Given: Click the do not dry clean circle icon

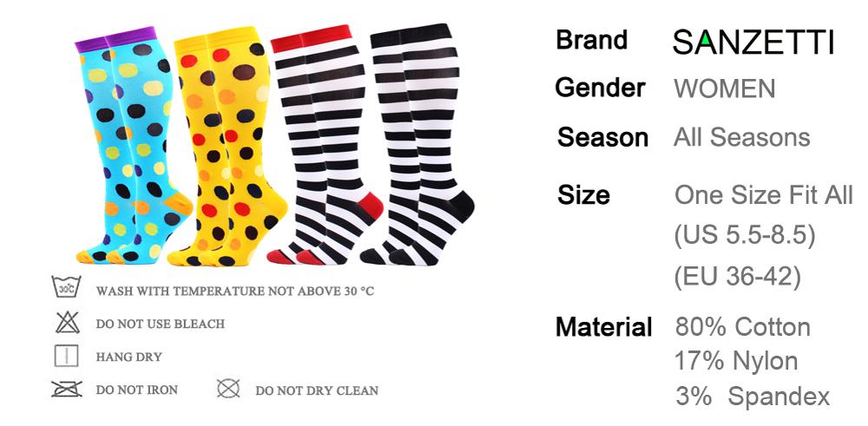Looking at the screenshot, I should click(228, 389).
